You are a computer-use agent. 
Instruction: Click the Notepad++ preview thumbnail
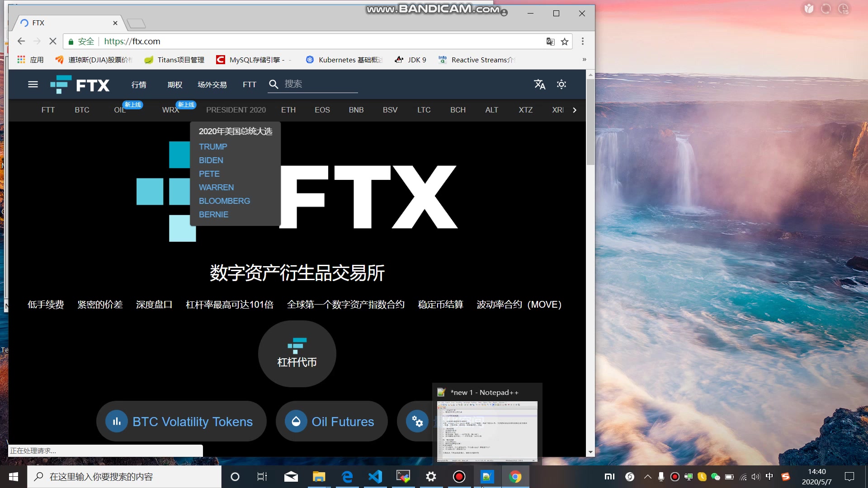pos(487,431)
